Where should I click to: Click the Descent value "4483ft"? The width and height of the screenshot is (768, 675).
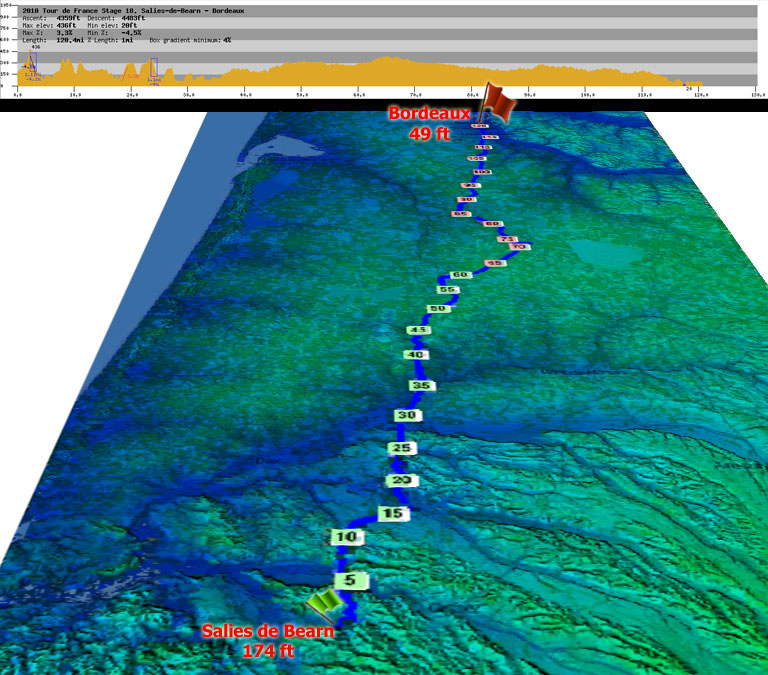click(133, 18)
